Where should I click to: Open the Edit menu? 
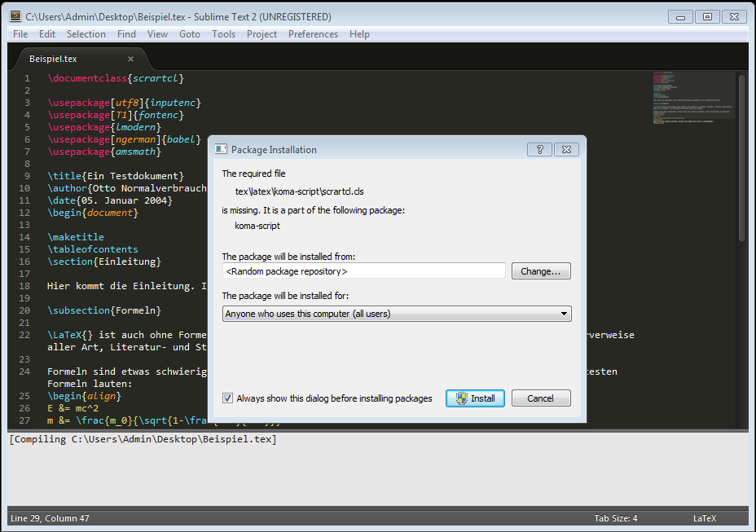tap(47, 34)
